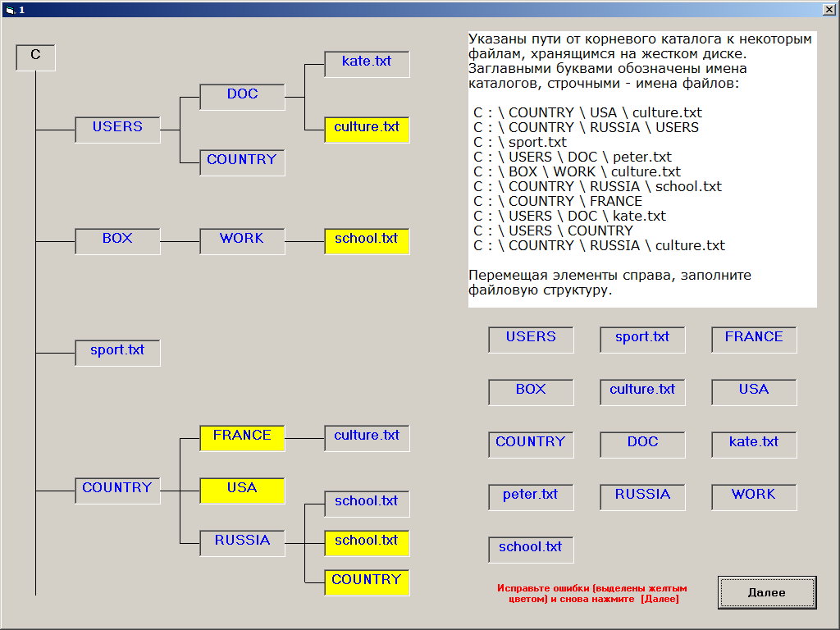Image resolution: width=840 pixels, height=630 pixels.
Task: Click the path 'C : \ COUNTRY \ USA \ culture.txt'
Action: (x=587, y=112)
